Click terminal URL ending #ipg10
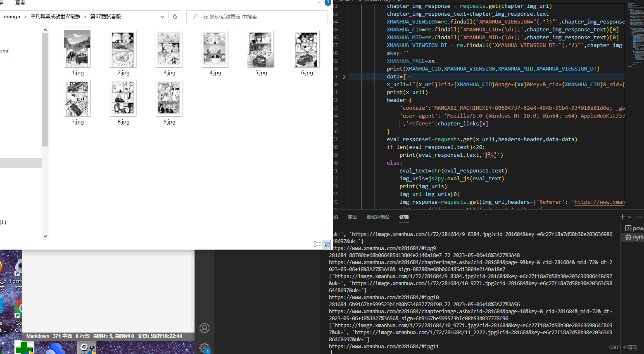This screenshot has height=354, width=644. click(384, 297)
